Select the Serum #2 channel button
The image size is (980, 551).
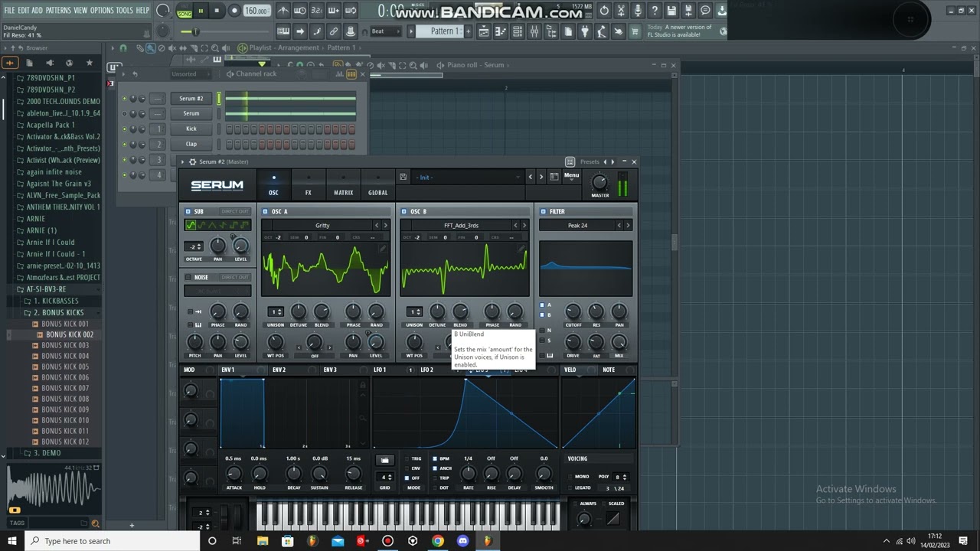tap(191, 98)
